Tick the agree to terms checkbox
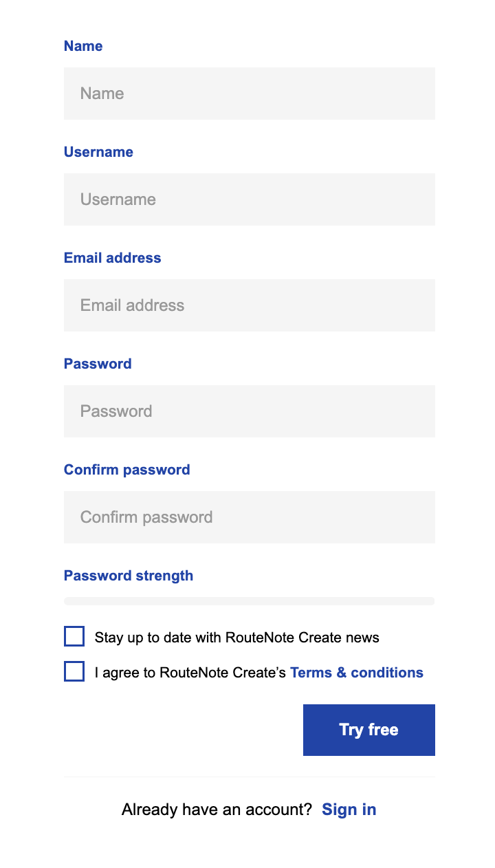495x868 pixels. coord(74,672)
